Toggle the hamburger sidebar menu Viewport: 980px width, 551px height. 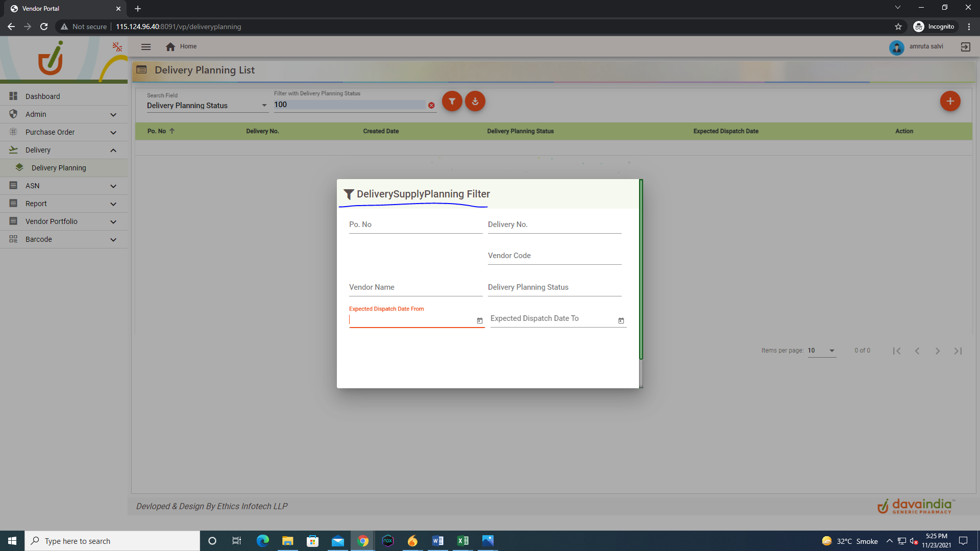[x=146, y=46]
